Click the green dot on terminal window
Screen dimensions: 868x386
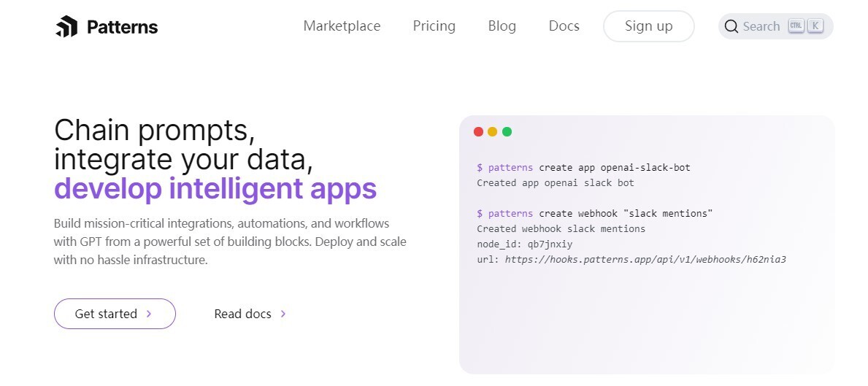(507, 131)
